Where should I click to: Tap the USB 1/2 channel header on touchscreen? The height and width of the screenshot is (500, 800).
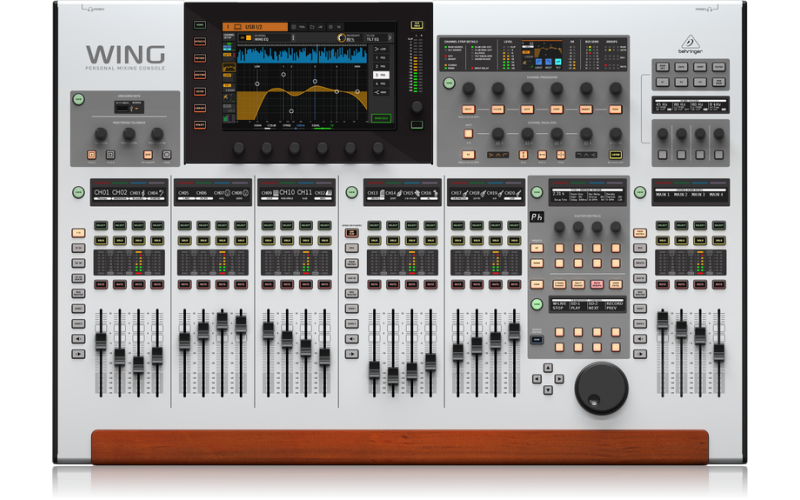(x=255, y=27)
